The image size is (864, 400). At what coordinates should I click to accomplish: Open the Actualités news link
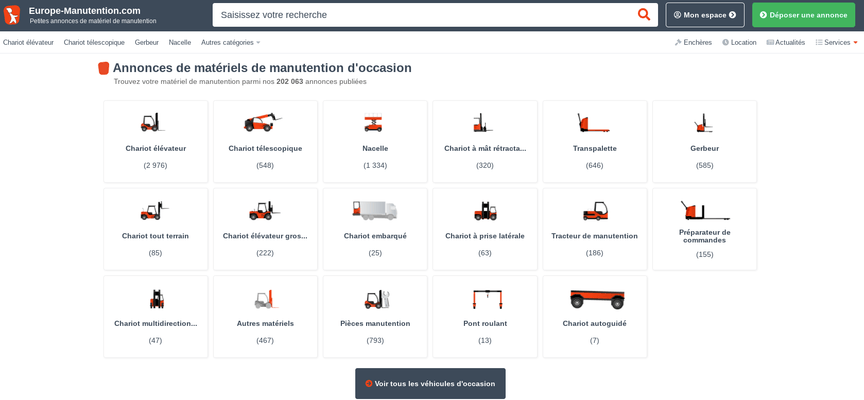click(786, 43)
